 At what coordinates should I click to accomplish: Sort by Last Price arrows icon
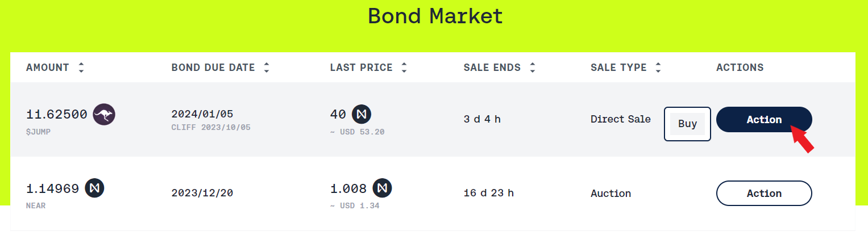[x=404, y=68]
